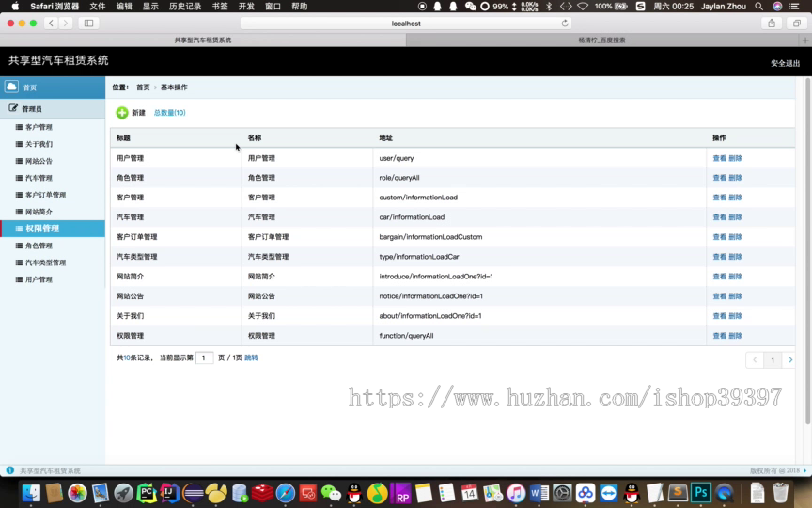Select 汽车类型管理 in the sidebar
Image resolution: width=812 pixels, height=508 pixels.
[x=45, y=262]
